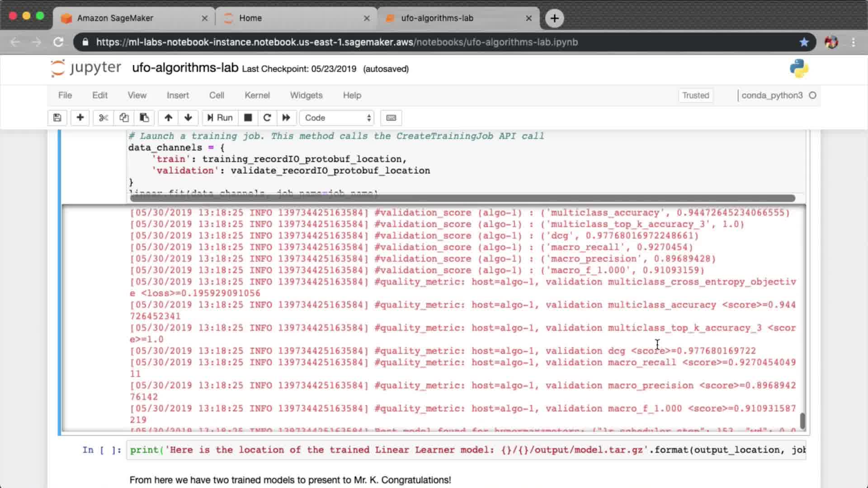The image size is (868, 488).
Task: Open the command palette keyboard icon
Action: coord(391,118)
